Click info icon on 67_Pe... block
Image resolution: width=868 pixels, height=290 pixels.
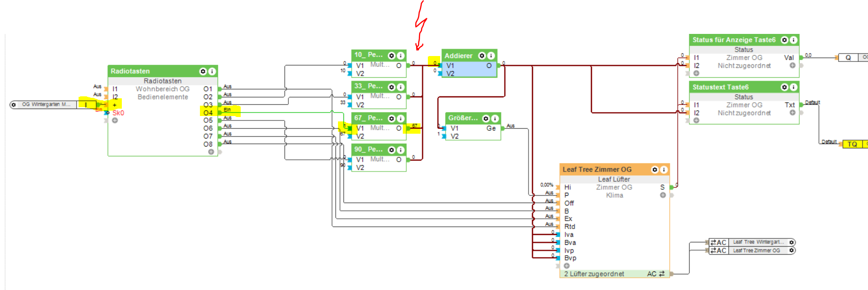tap(400, 118)
